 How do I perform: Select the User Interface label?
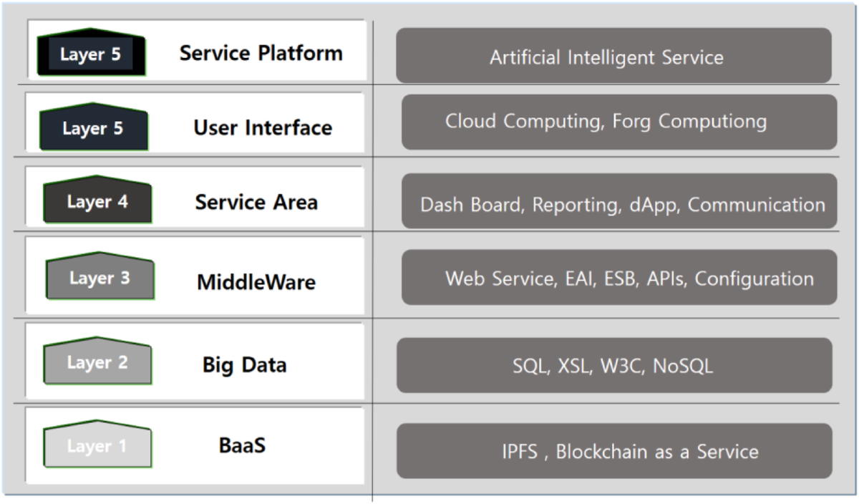coord(263,128)
